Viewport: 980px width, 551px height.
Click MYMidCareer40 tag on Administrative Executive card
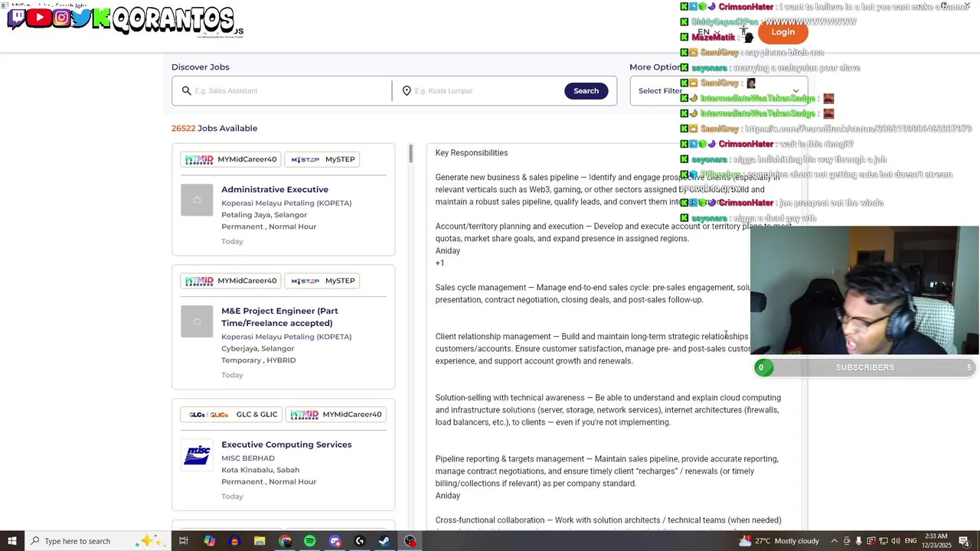pos(230,159)
